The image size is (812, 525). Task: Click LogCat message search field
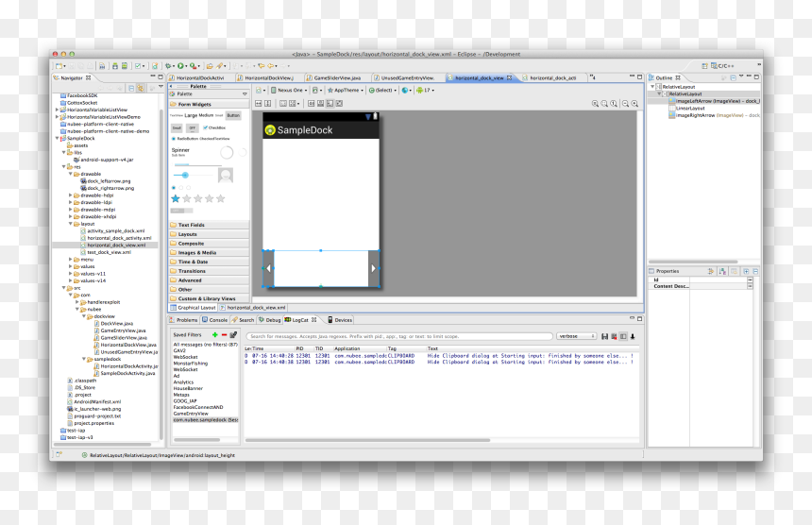[399, 336]
